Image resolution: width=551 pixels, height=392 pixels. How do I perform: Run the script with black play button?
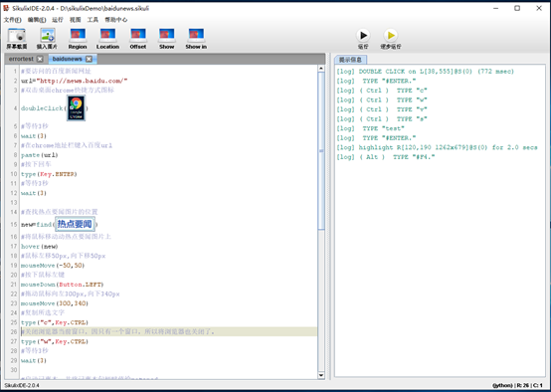point(363,36)
